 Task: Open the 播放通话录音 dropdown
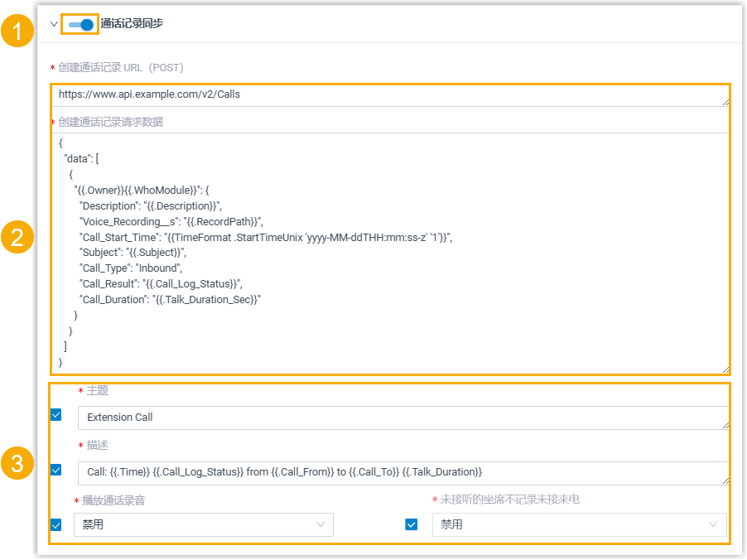pyautogui.click(x=203, y=524)
